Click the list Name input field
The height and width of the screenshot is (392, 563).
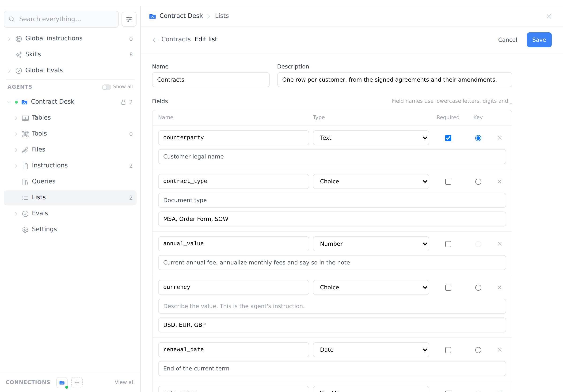[x=211, y=80]
